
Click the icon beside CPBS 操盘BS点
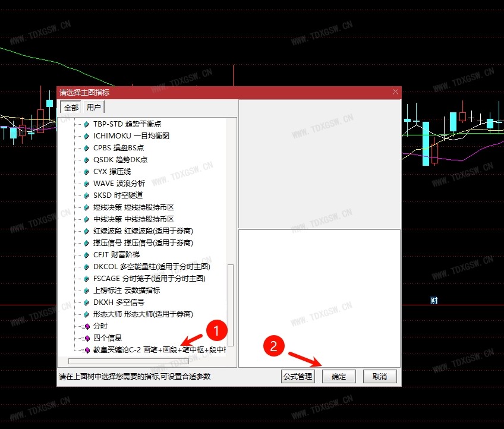tap(86, 148)
